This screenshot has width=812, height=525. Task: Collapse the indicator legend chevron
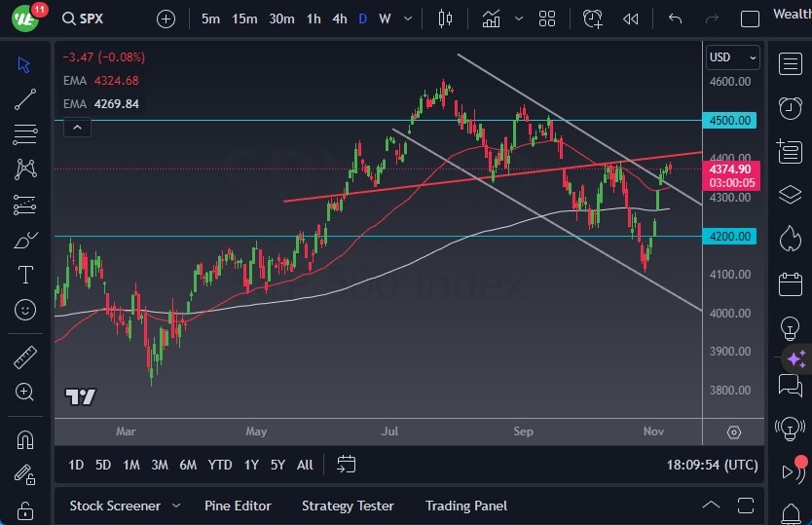tap(76, 127)
